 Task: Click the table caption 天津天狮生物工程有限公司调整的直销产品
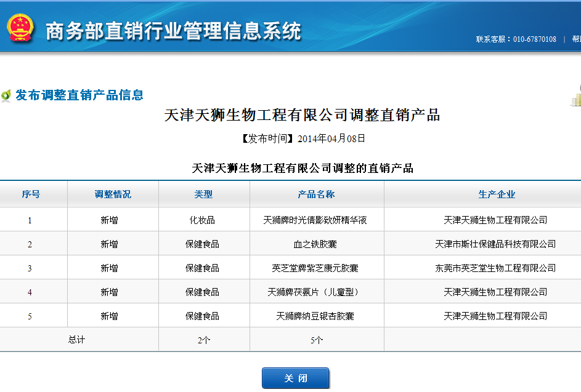tap(303, 169)
